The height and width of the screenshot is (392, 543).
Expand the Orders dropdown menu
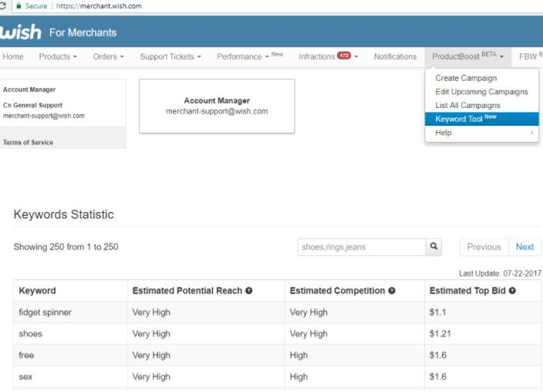pos(108,57)
